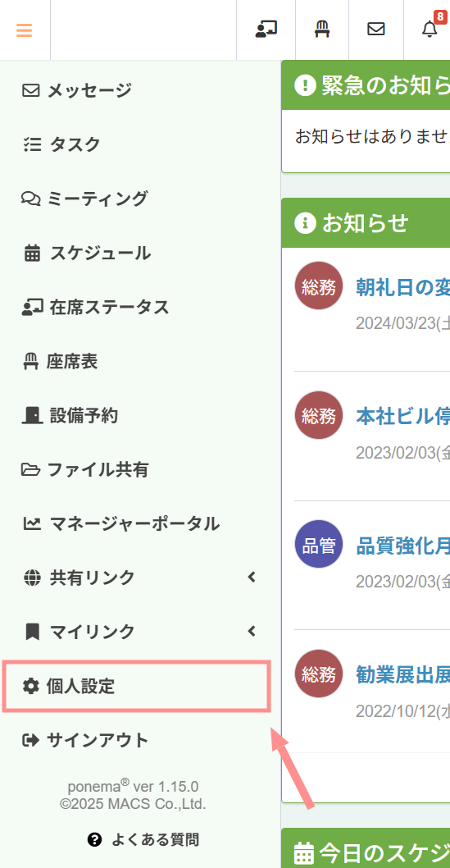450x868 pixels.
Task: Open the 品質強化月 announcement link
Action: [403, 545]
